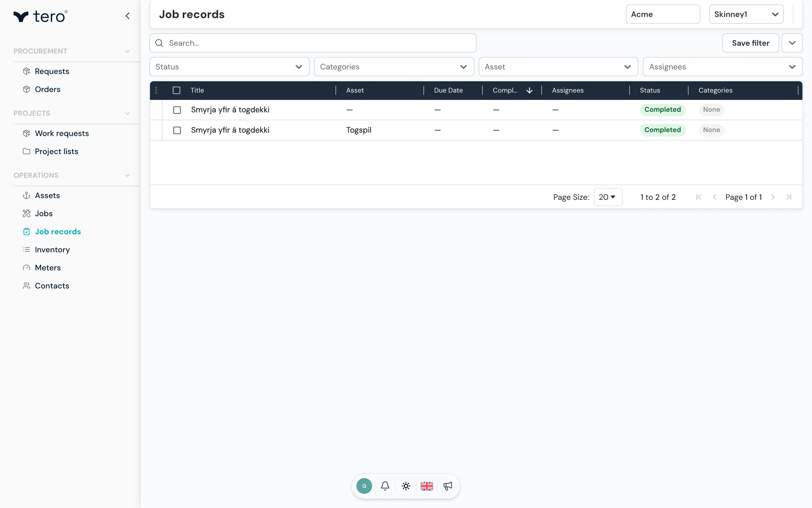812x508 pixels.
Task: Click the Togspil asset cell
Action: point(359,130)
